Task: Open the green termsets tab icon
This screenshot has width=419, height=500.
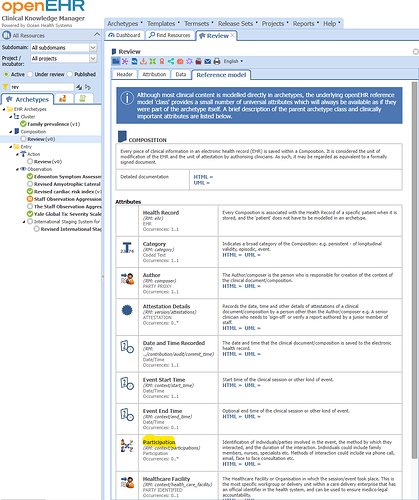Action: (x=82, y=98)
